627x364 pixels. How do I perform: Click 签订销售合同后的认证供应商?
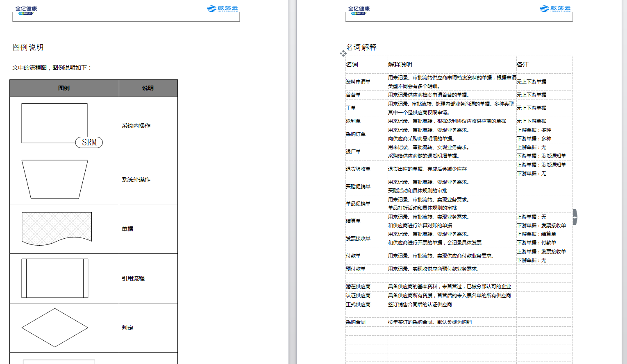[x=420, y=305]
